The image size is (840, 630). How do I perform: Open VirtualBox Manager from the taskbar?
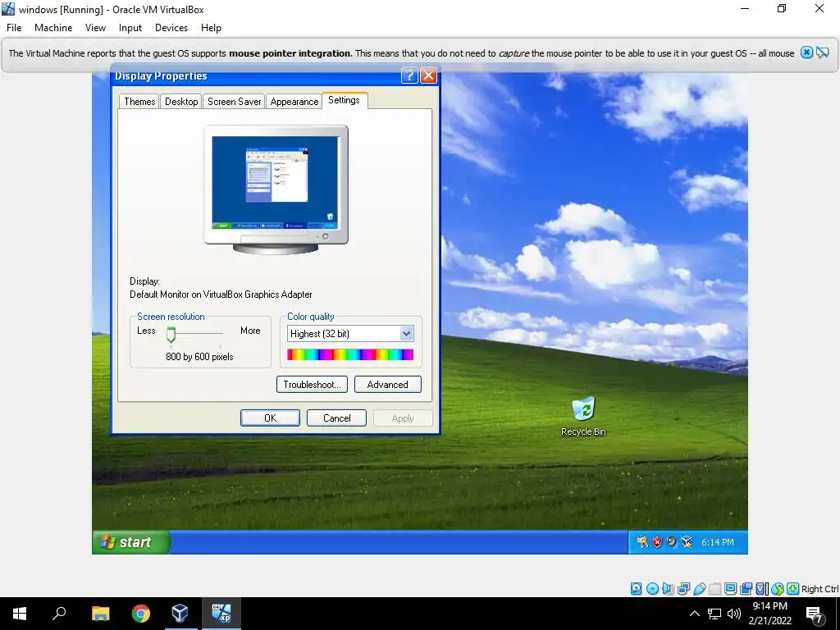click(180, 614)
